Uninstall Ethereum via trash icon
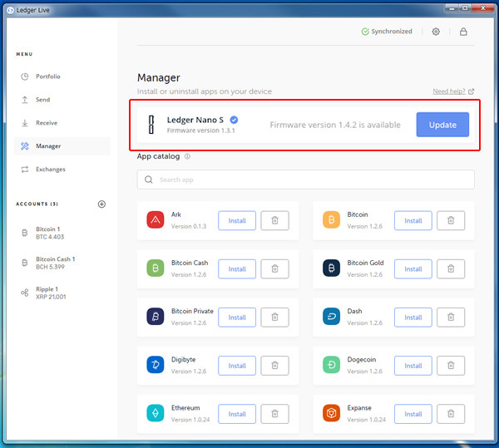The image size is (499, 448). click(x=275, y=414)
